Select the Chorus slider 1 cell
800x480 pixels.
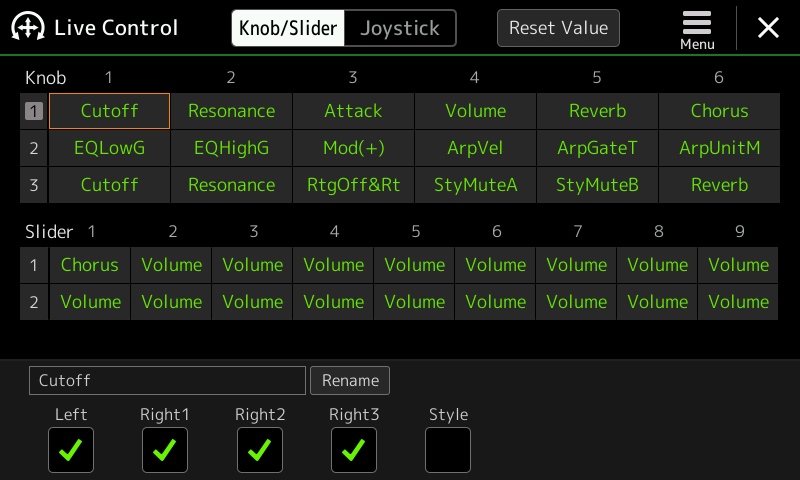click(x=90, y=265)
